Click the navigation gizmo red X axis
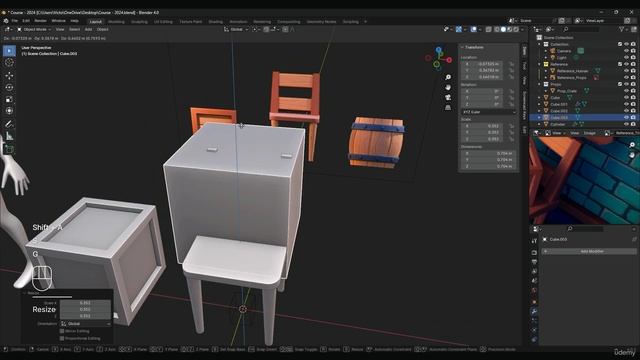The image size is (640, 360). (x=449, y=60)
